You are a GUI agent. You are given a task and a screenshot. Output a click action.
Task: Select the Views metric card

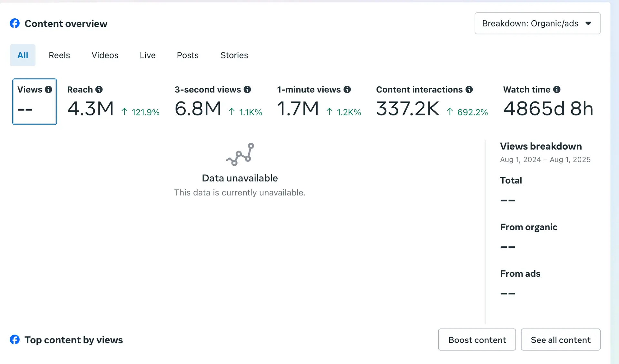coord(34,102)
